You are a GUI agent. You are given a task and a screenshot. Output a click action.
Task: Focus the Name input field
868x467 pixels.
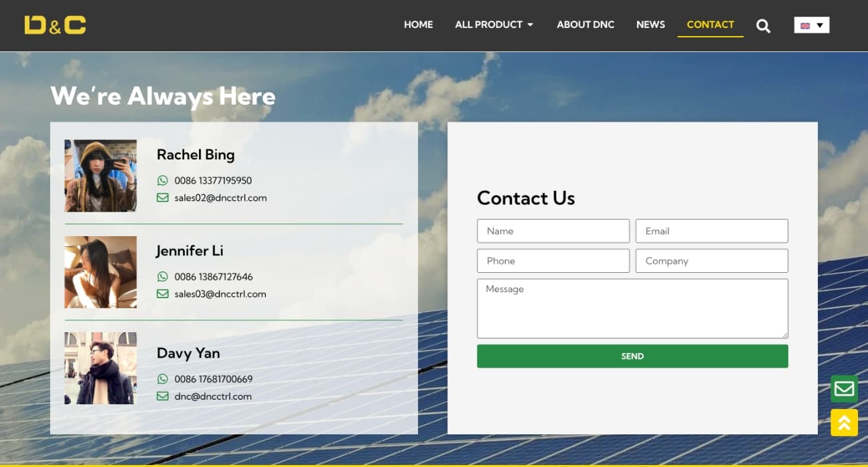click(554, 231)
